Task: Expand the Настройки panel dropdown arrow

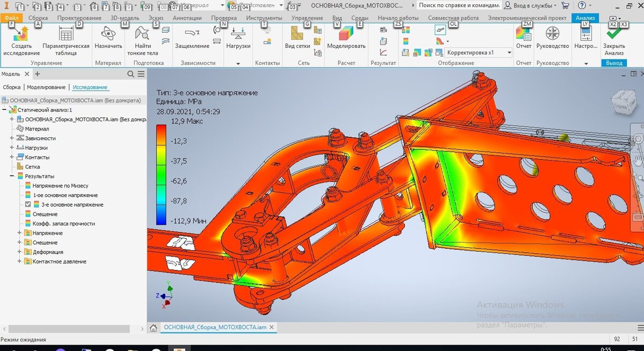Action: [586, 63]
